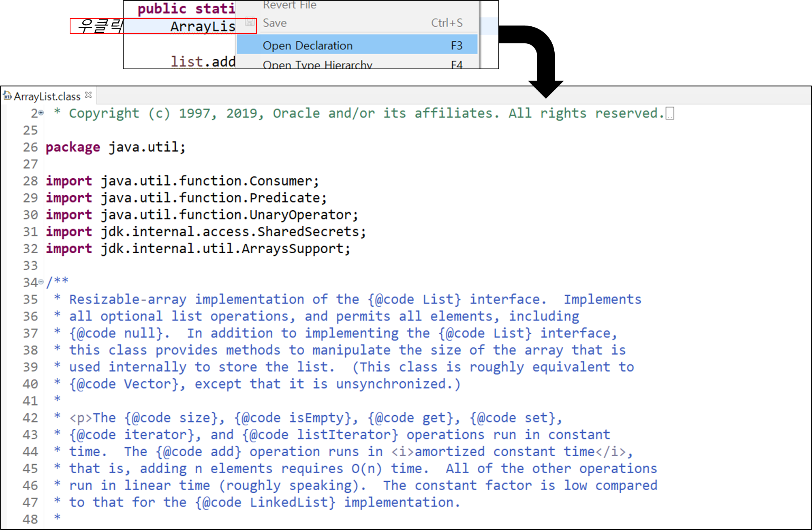Click the collapsed-text box after 'reserved.'
Viewport: 812px width, 530px height.
pyautogui.click(x=670, y=113)
